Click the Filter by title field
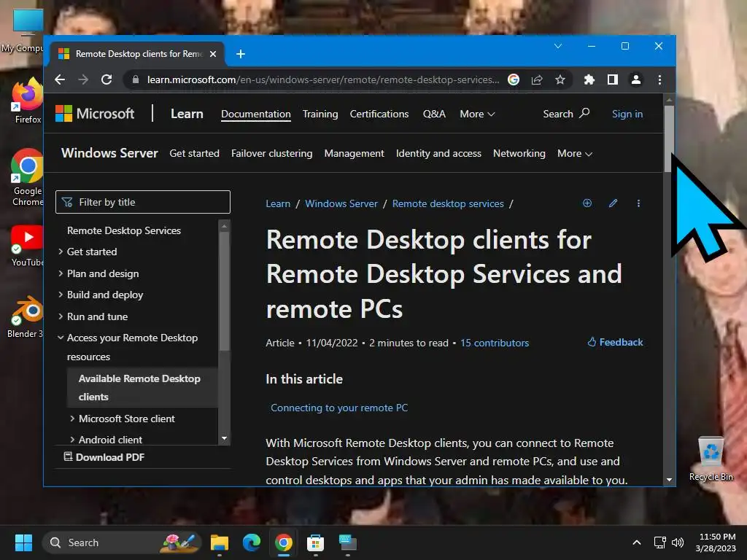747x560 pixels. pos(143,202)
